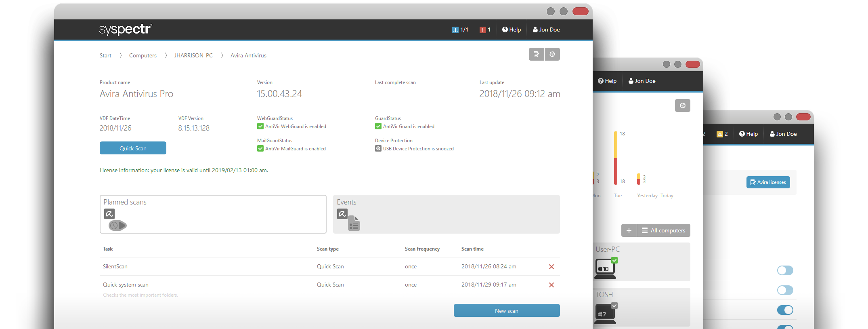868x329 pixels.
Task: Switch to the Events tab
Action: pyautogui.click(x=447, y=214)
